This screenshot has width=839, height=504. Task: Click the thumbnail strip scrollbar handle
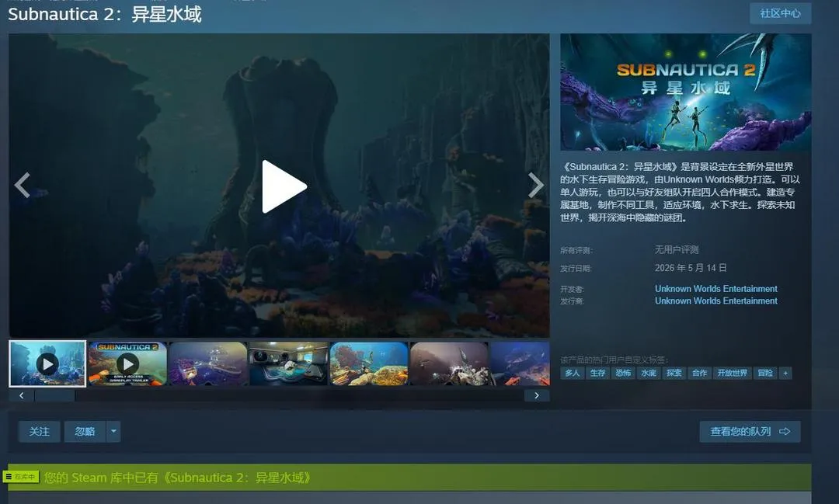54,395
